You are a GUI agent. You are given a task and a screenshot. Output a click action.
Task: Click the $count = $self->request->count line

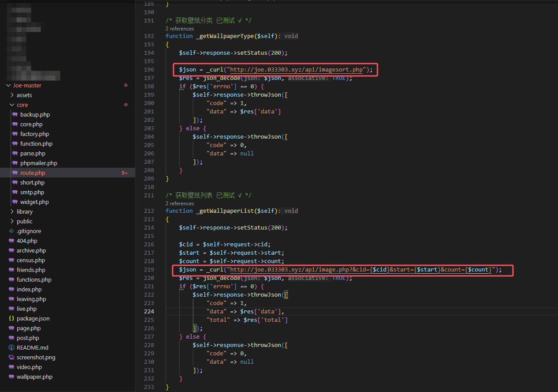tap(231, 261)
